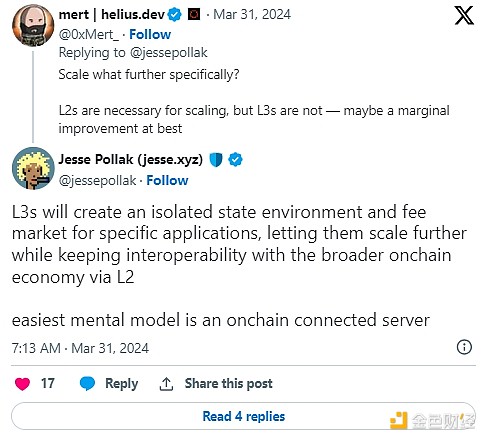486x440 pixels.
Task: Click the pink heart like icon
Action: point(22,384)
